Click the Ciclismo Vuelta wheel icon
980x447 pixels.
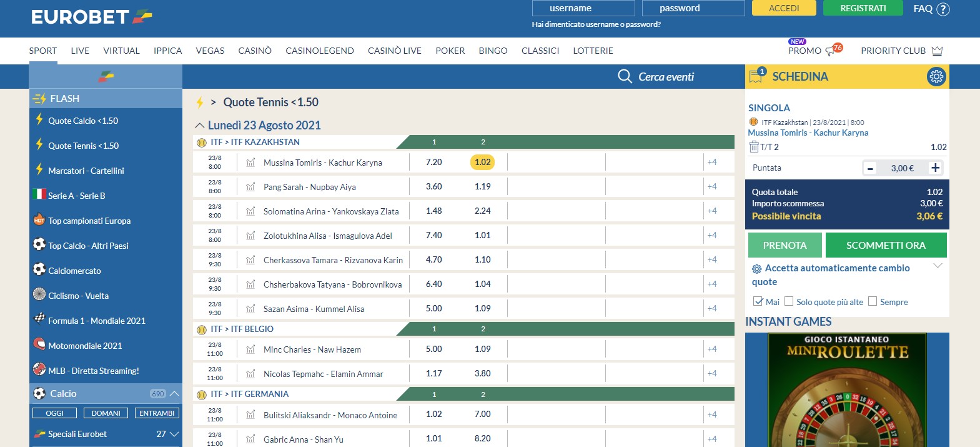[39, 294]
